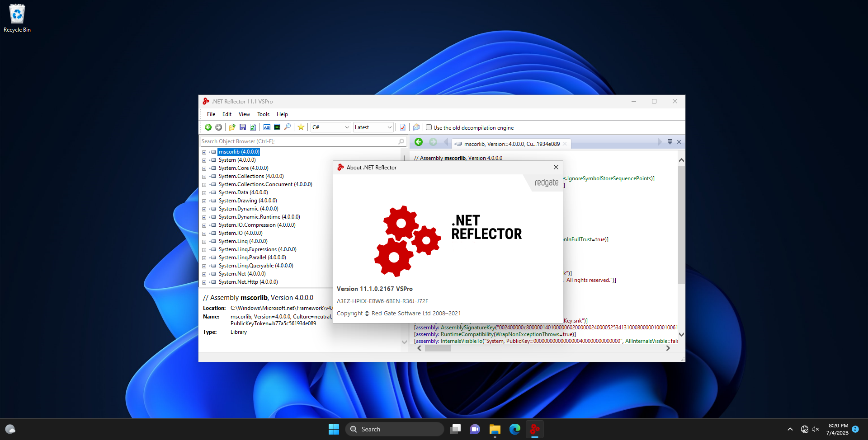Open the tab list dropdown icon
868x440 pixels.
click(670, 142)
